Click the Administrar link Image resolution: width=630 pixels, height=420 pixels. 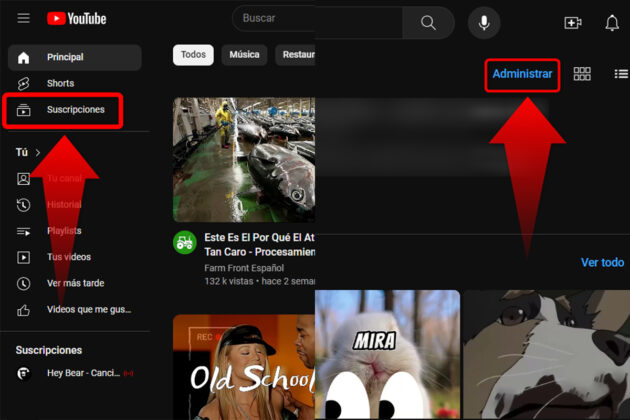tap(522, 74)
